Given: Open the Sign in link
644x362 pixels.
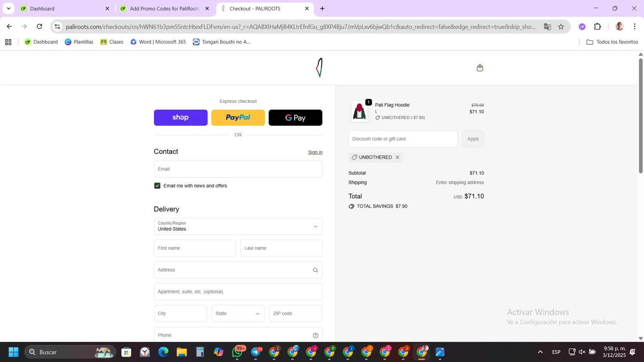Looking at the screenshot, I should point(315,152).
